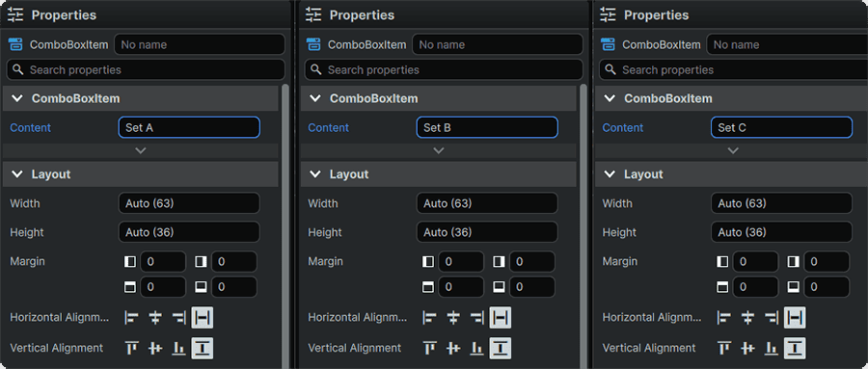This screenshot has width=868, height=369.
Task: Expand more options below Content Set B
Action: (x=439, y=150)
